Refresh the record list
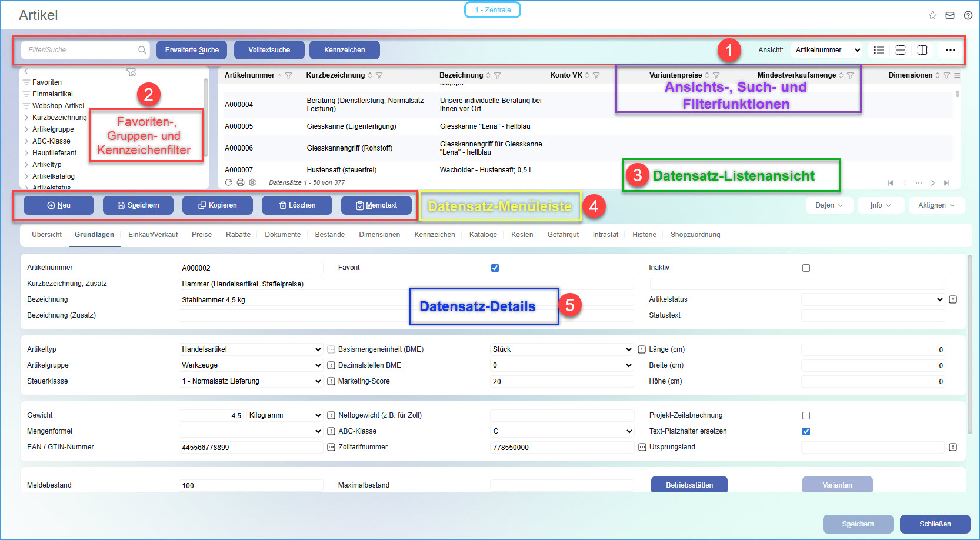Image resolution: width=980 pixels, height=540 pixels. [x=229, y=182]
